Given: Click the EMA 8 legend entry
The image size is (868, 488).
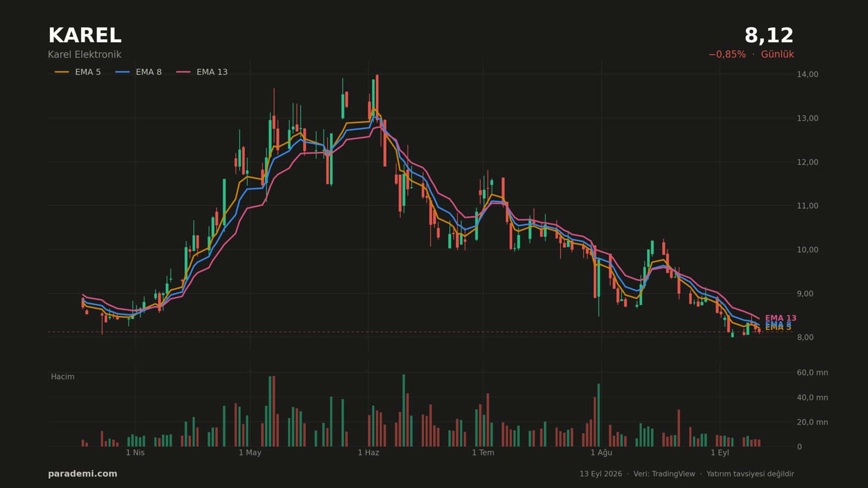Looking at the screenshot, I should [138, 72].
